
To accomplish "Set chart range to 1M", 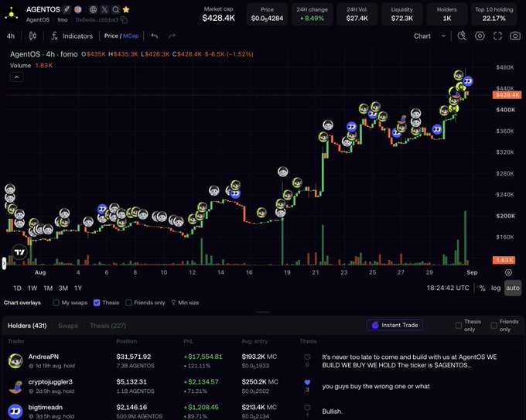I will point(48,289).
